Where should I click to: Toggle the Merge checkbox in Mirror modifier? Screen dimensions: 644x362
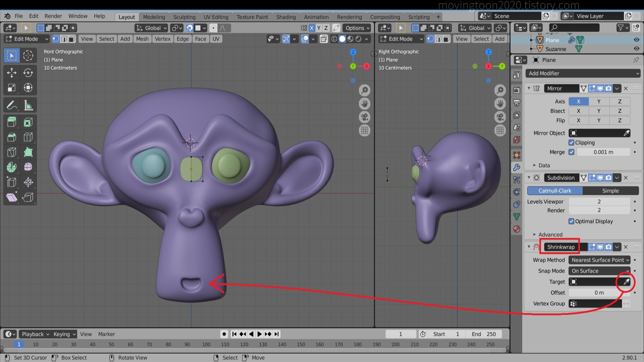click(x=571, y=152)
